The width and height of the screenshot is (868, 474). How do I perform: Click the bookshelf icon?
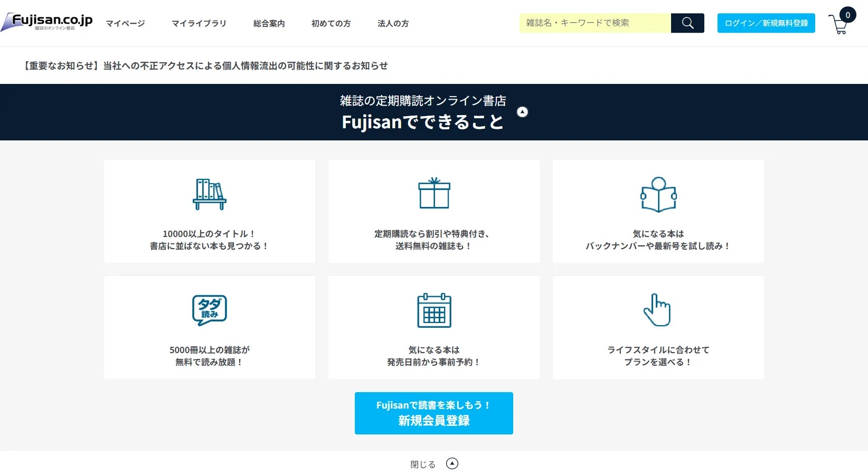[x=210, y=194]
